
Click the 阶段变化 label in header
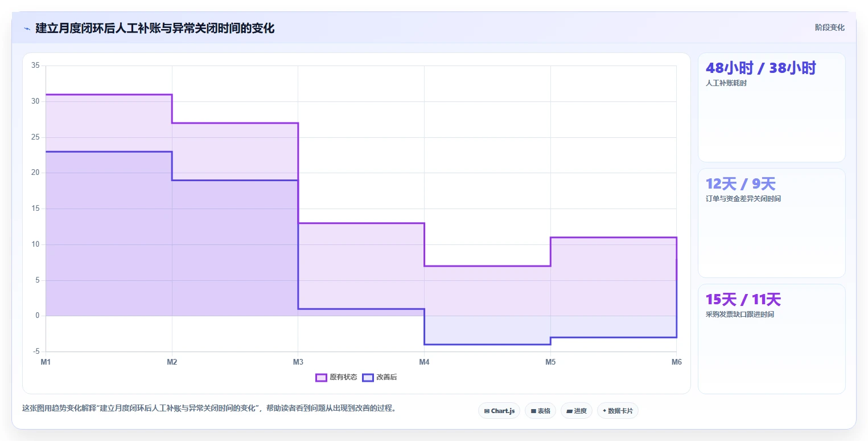pos(829,27)
